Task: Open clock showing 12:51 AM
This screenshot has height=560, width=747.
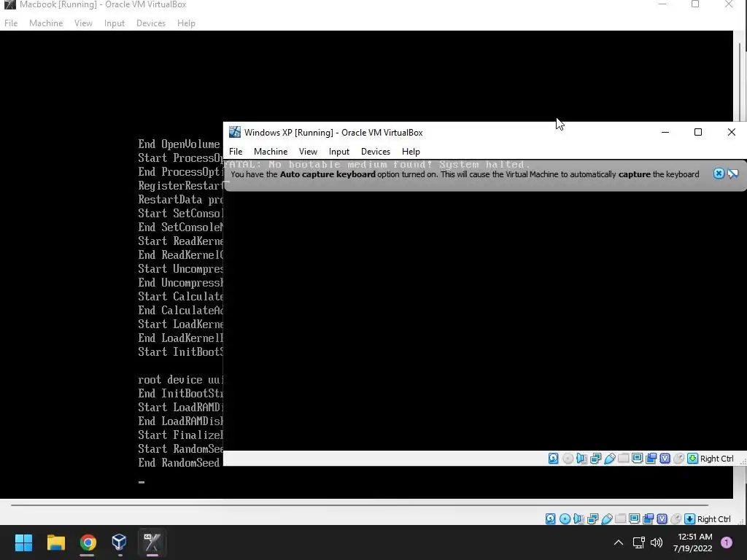Action: pos(693,542)
